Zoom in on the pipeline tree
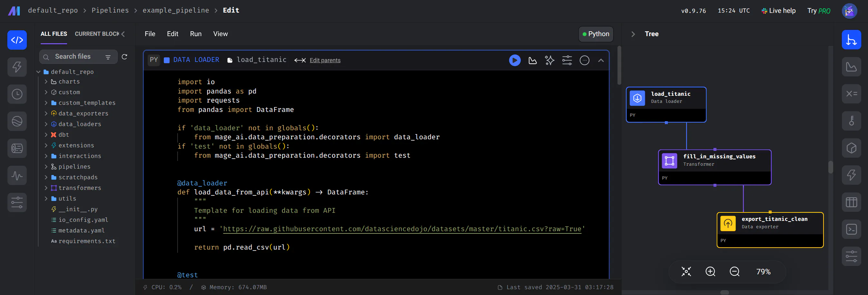The height and width of the screenshot is (295, 868). coord(710,271)
